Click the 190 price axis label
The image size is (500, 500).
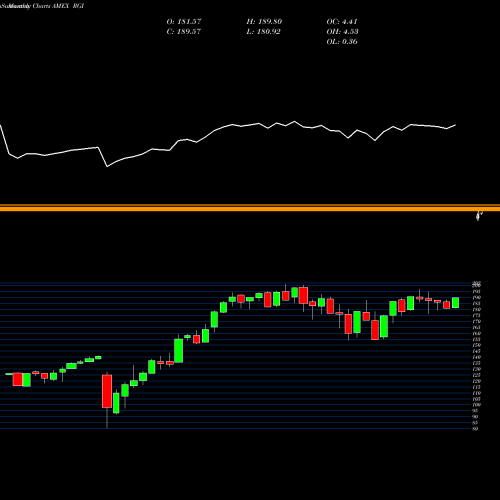(476, 298)
